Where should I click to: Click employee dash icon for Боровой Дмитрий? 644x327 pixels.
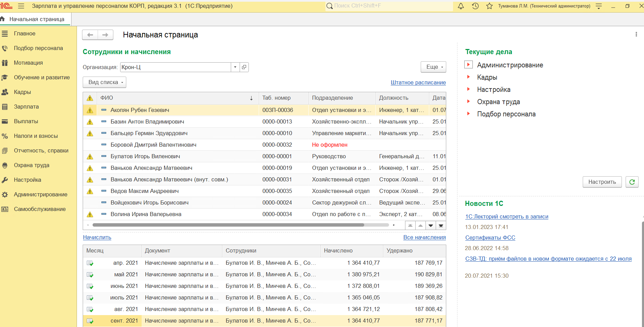(104, 145)
